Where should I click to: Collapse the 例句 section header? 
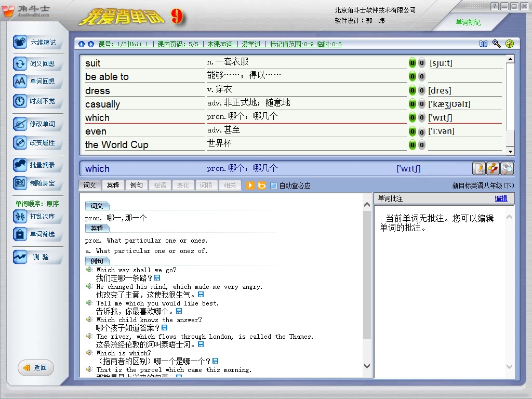pos(97,261)
